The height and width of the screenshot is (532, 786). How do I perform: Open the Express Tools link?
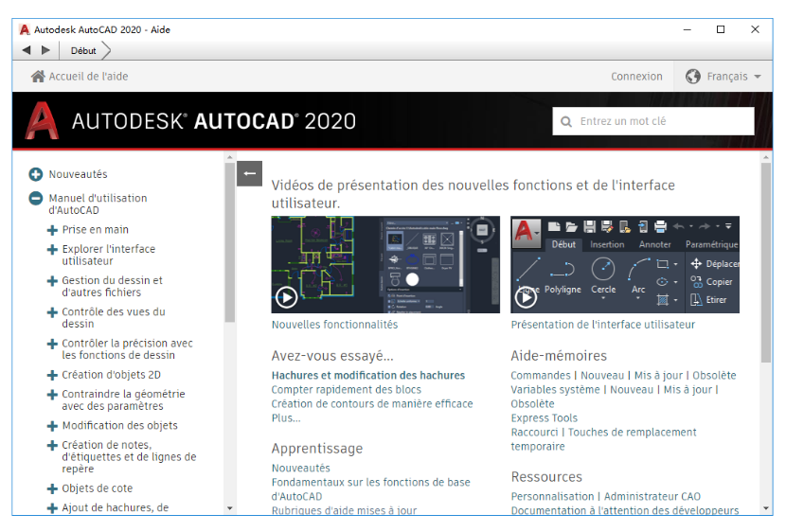pos(544,417)
